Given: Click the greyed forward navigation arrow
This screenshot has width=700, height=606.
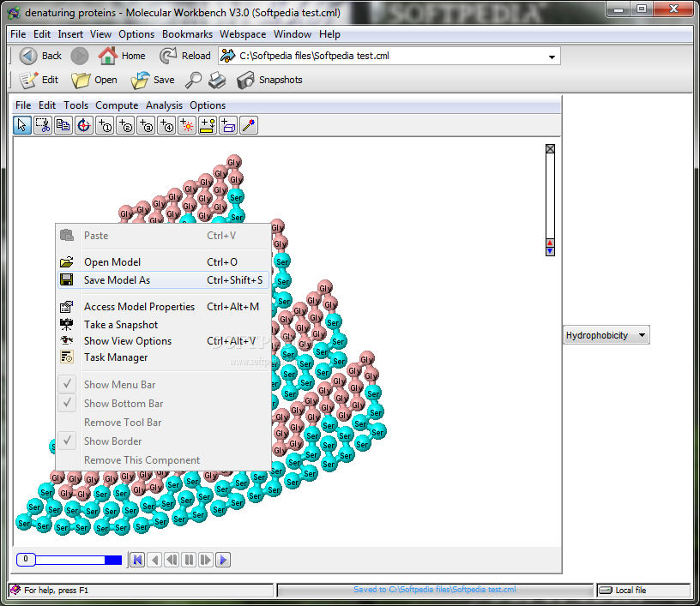Looking at the screenshot, I should pos(80,56).
